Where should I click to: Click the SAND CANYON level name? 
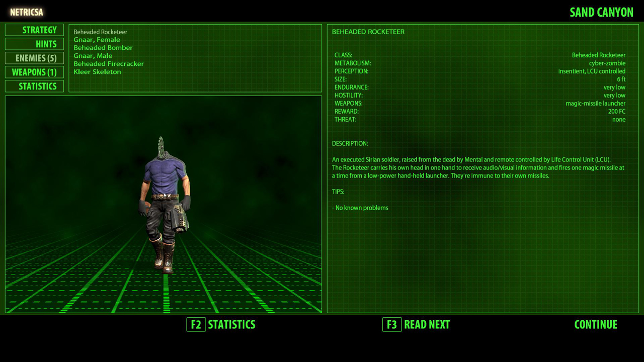click(x=601, y=12)
